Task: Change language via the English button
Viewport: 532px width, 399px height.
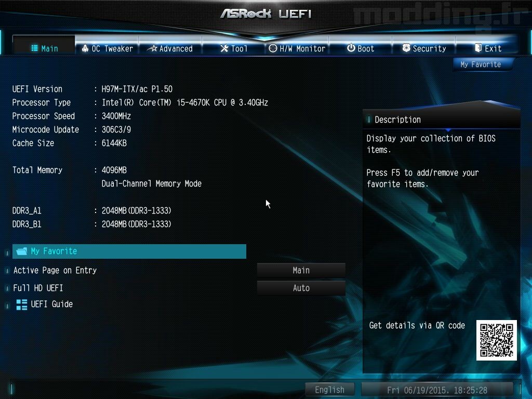Action: coord(329,390)
